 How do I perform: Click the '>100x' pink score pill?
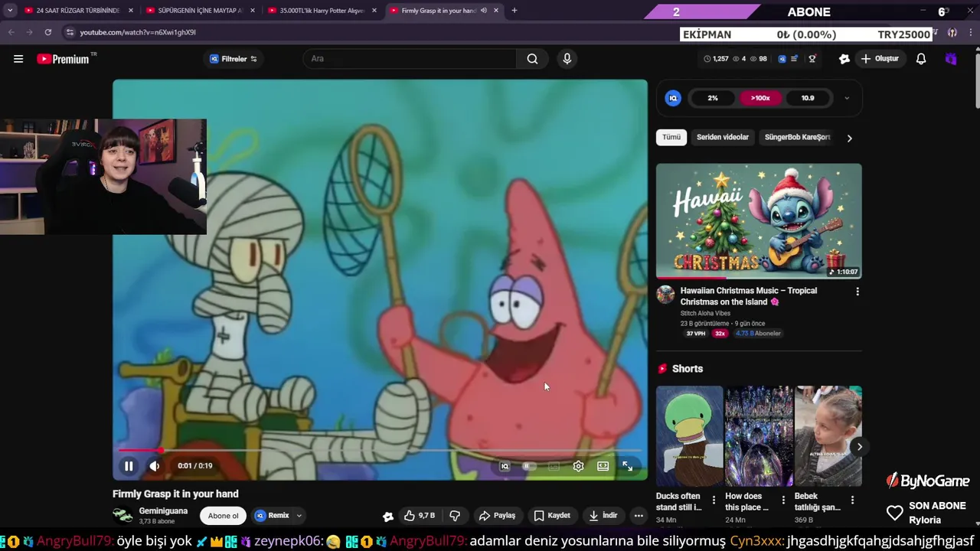click(760, 98)
